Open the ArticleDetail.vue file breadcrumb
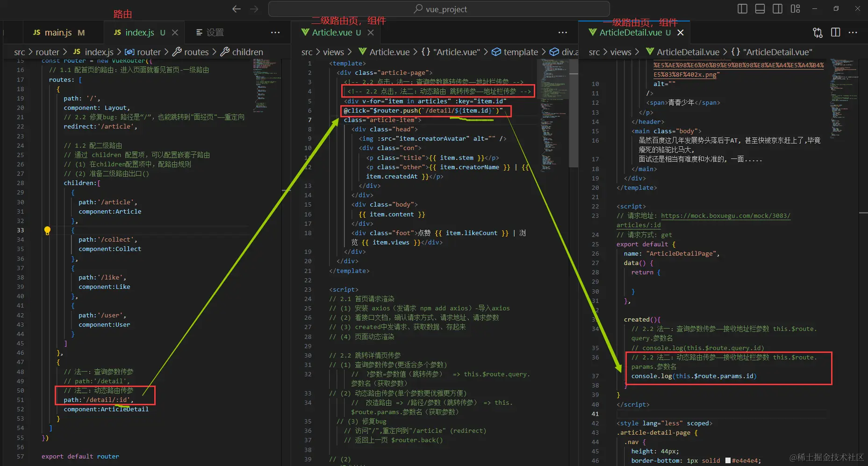 coord(688,52)
